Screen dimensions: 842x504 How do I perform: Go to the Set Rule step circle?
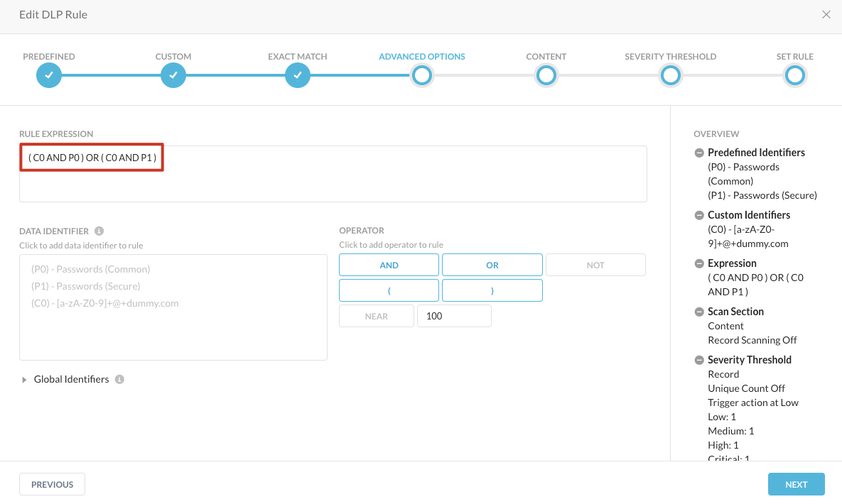point(794,75)
